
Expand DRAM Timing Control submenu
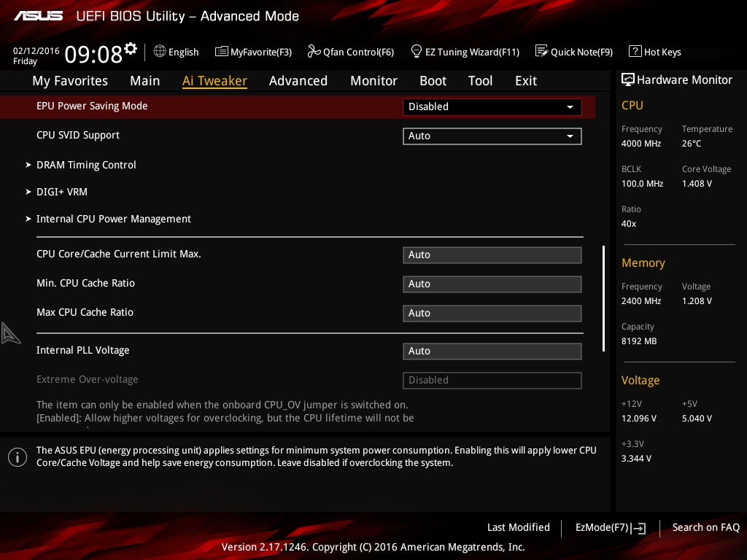86,165
